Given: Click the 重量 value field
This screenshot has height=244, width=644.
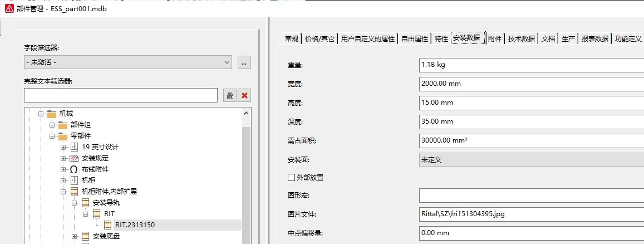Looking at the screenshot, I should coord(531,65).
